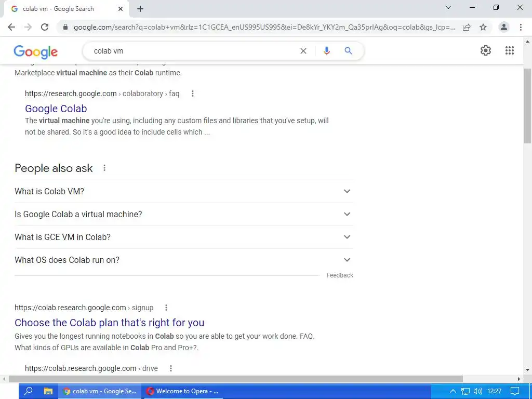The width and height of the screenshot is (532, 399).
Task: Click the colab.research.google.com drive URL
Action: (91, 368)
